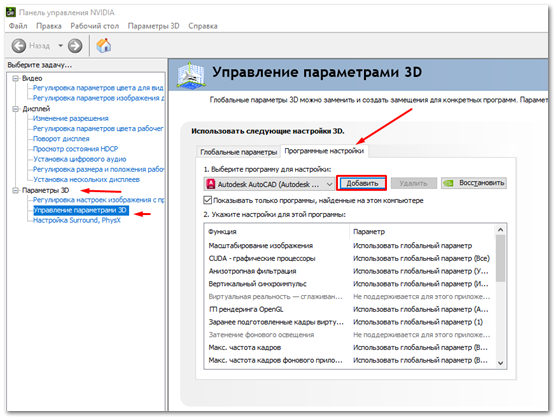Viewport: 557px width, 420px height.
Task: Open the Параметры 3D menu
Action: 153,26
